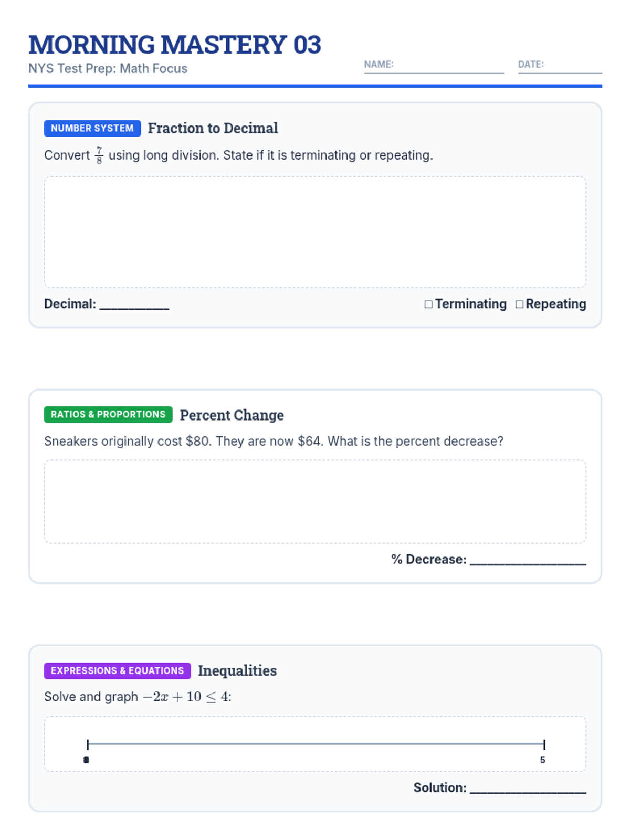Viewport: 630px width, 840px height.
Task: Click the % Decrease answer blank
Action: (x=528, y=560)
